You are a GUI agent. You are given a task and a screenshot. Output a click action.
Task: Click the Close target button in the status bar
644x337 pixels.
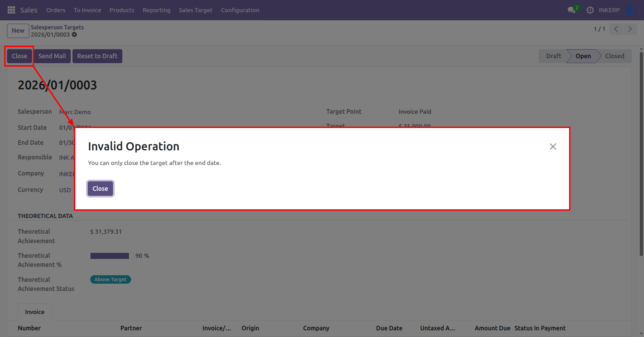20,56
